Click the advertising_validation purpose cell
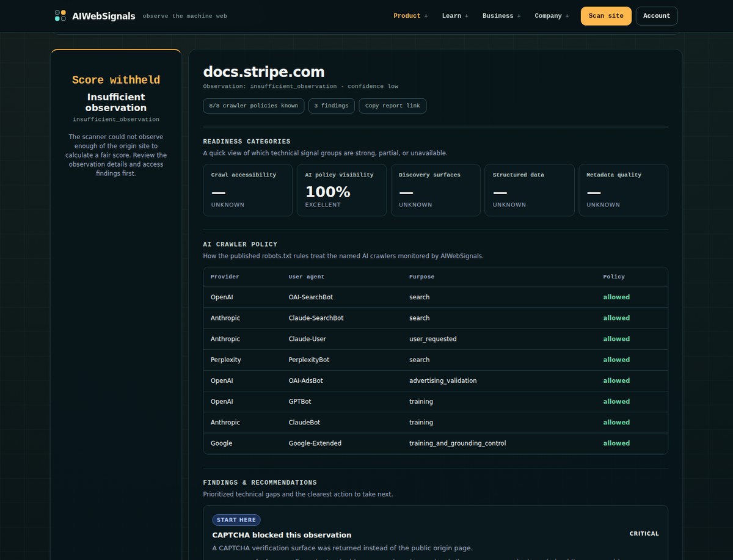733x560 pixels. point(443,380)
